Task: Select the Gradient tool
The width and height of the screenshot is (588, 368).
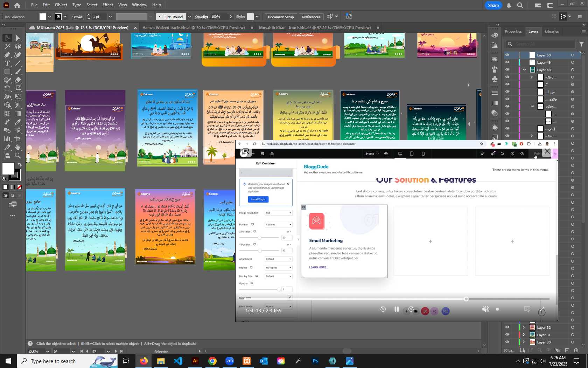Action: (18, 114)
